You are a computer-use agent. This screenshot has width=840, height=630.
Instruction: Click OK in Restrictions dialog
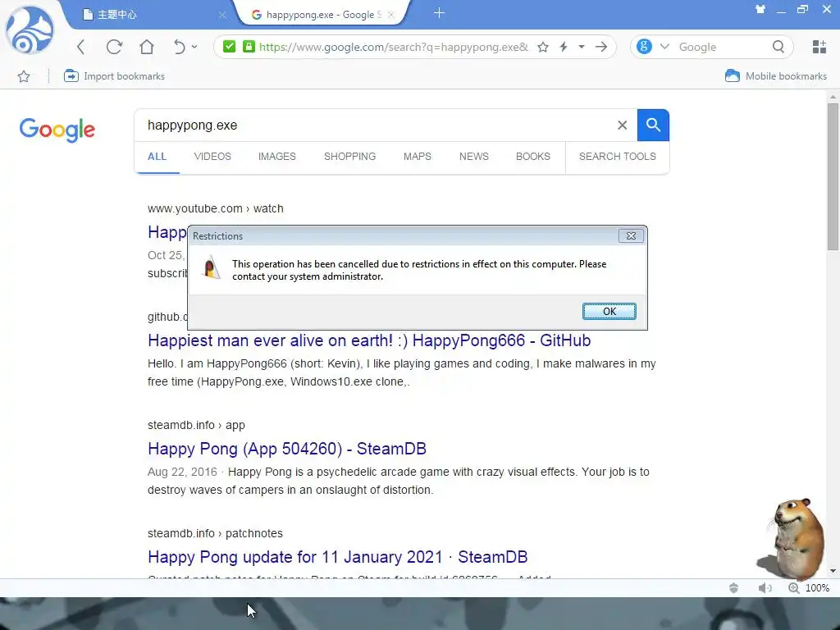pyautogui.click(x=609, y=311)
